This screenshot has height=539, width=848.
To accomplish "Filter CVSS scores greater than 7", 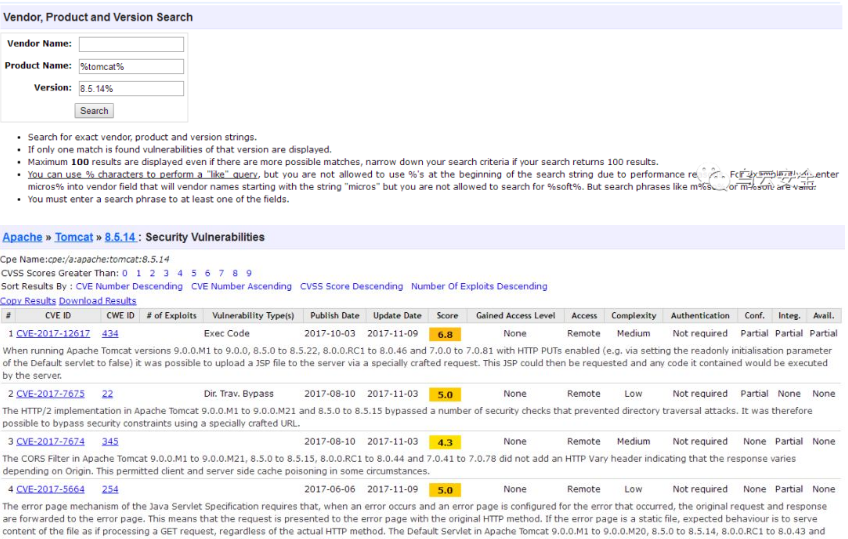I will pos(221,274).
